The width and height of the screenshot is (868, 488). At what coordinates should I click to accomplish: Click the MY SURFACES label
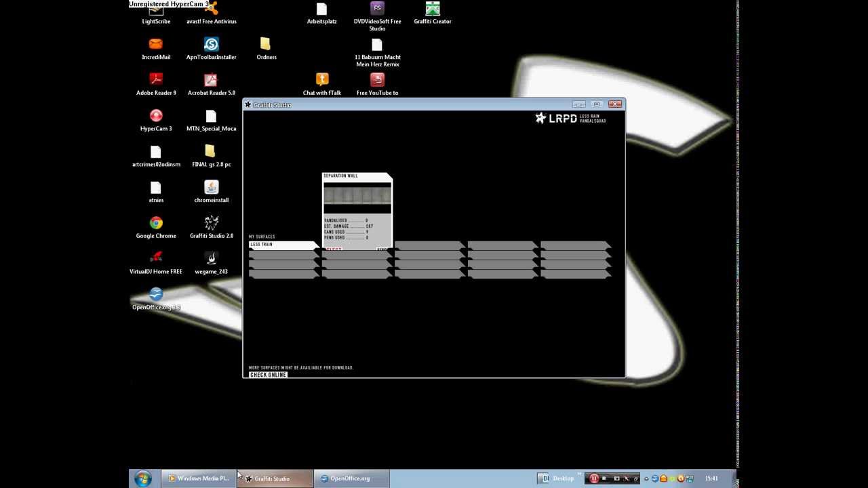click(262, 237)
